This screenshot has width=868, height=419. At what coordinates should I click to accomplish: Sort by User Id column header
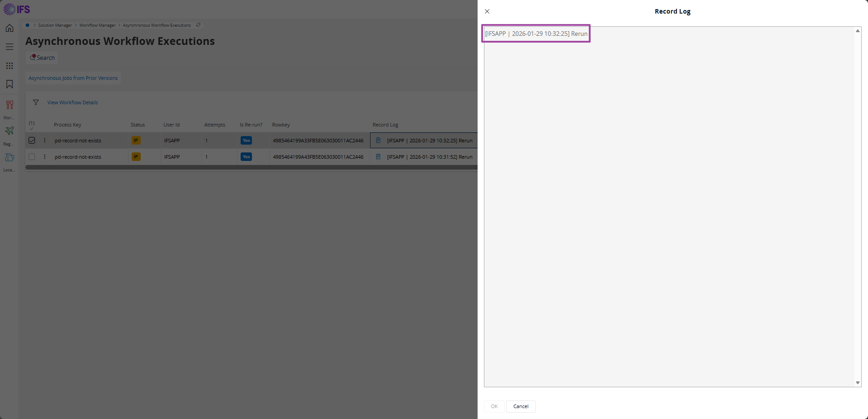click(x=172, y=125)
